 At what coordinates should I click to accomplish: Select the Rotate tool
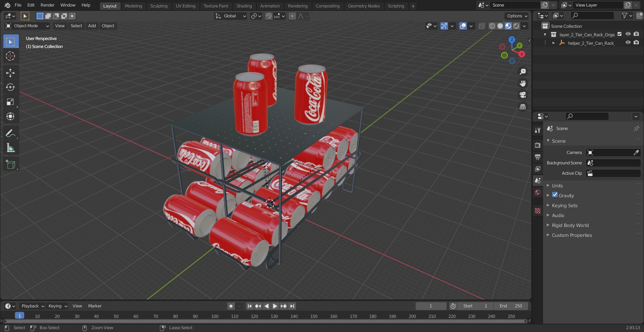[10, 87]
